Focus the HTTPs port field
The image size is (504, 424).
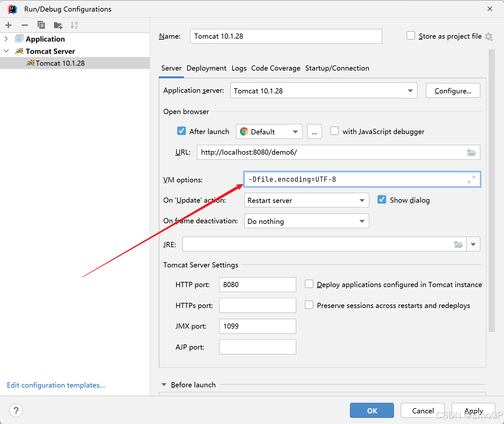(x=258, y=305)
